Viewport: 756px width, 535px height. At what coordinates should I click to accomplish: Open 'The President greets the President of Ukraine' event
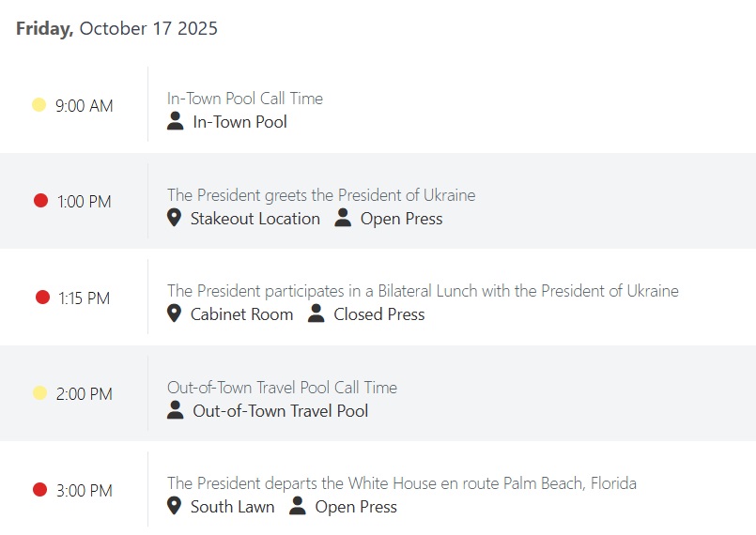click(x=321, y=195)
